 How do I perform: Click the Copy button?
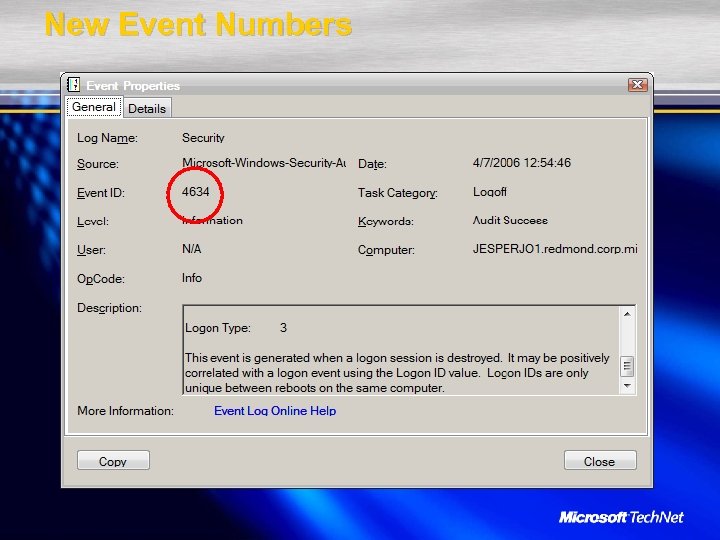113,461
